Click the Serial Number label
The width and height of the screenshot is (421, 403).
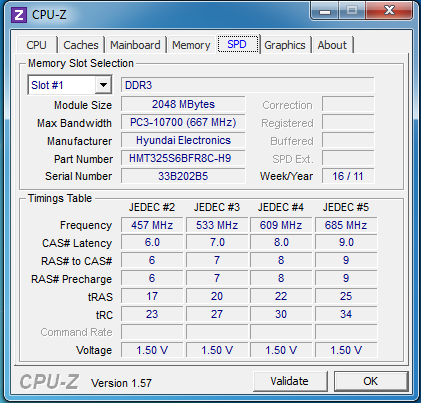79,176
